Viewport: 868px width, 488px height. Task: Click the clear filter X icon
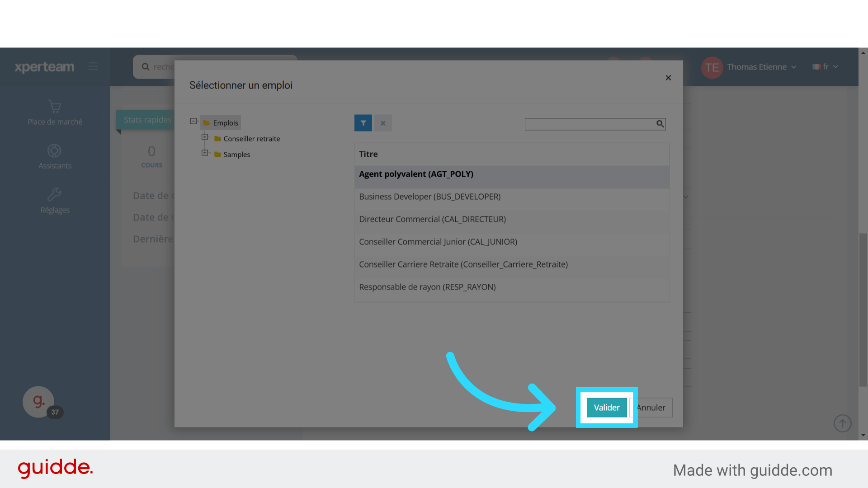pyautogui.click(x=383, y=123)
